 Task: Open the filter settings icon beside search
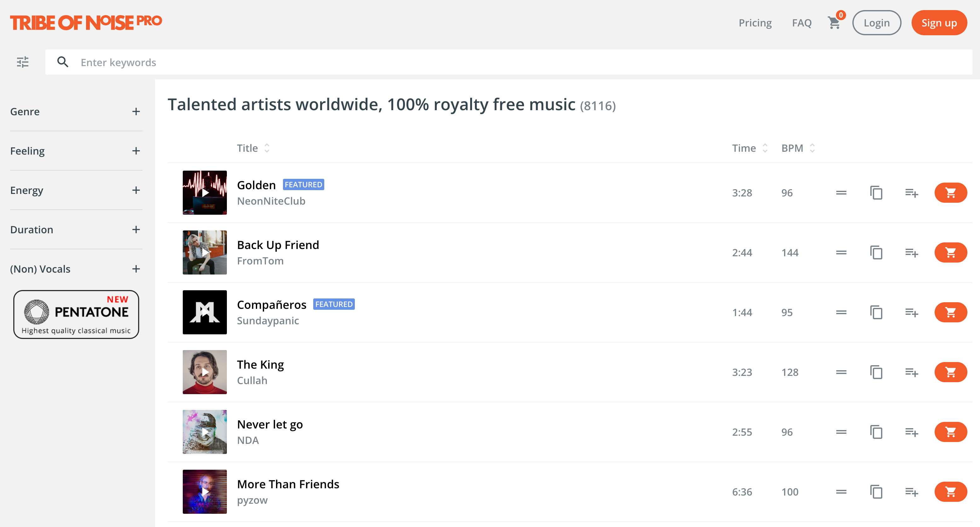23,62
